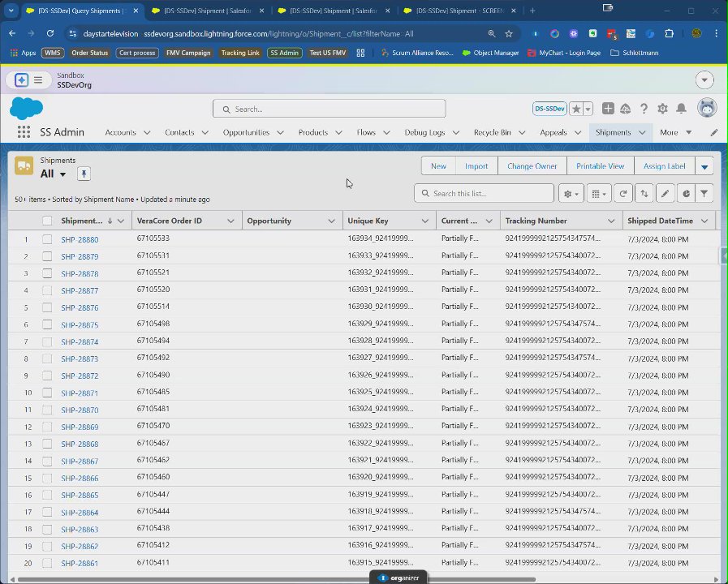Open the Setup gear icon
728x584 pixels.
pyautogui.click(x=662, y=109)
